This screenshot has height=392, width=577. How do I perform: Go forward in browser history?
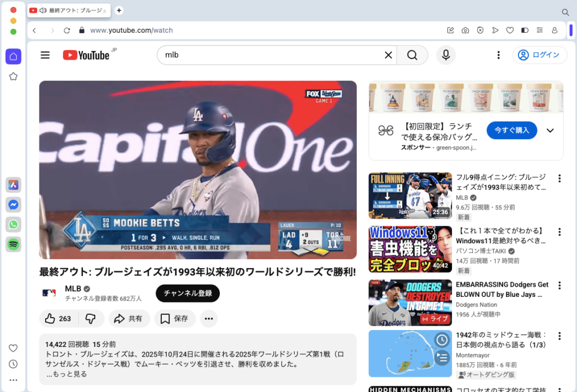52,30
